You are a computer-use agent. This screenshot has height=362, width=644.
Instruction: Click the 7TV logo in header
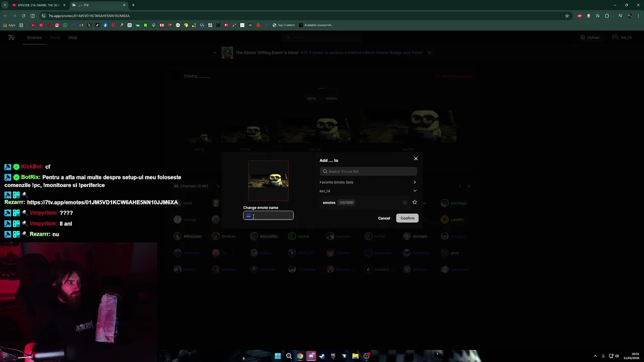click(11, 38)
